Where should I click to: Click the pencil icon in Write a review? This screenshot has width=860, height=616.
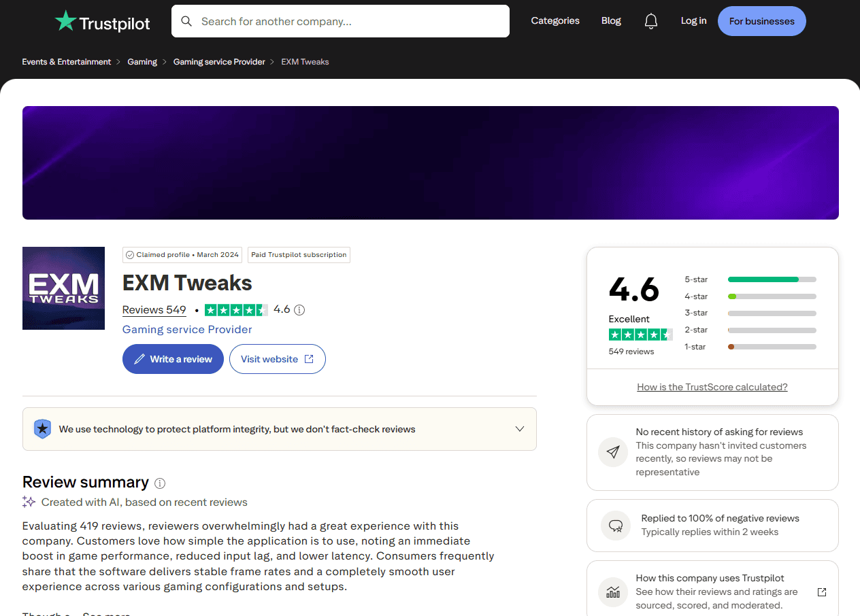[x=139, y=359]
